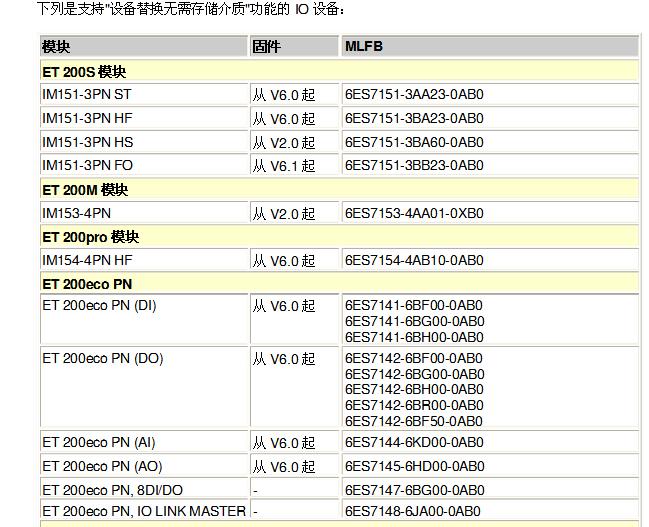The width and height of the screenshot is (649, 527).
Task: Click the IM153-4PN cell
Action: [144, 213]
